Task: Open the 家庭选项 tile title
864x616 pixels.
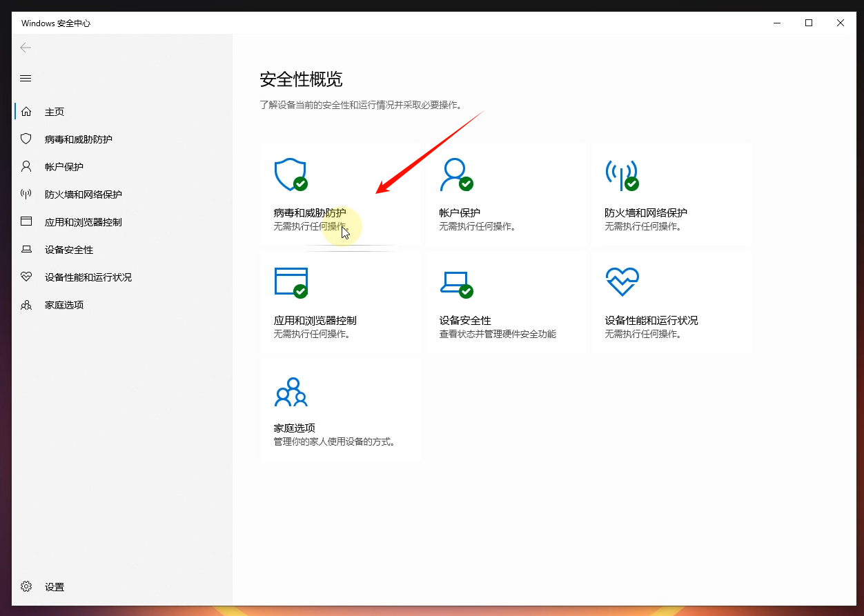Action: 295,428
